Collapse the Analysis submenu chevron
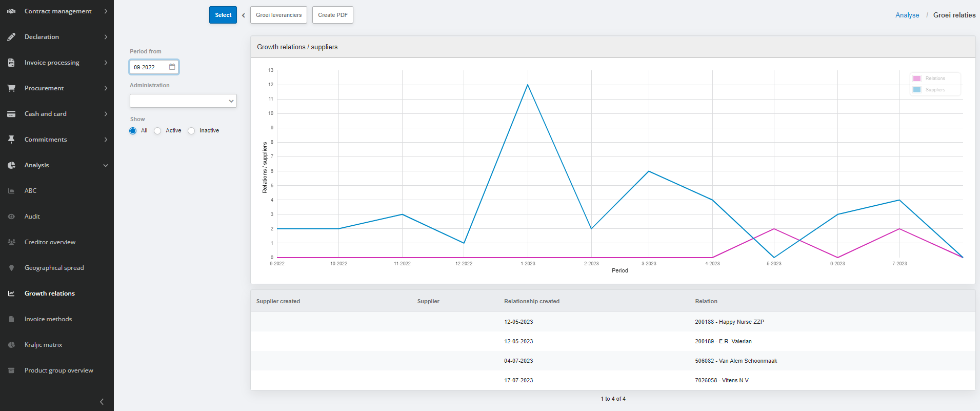The width and height of the screenshot is (980, 411). click(106, 165)
